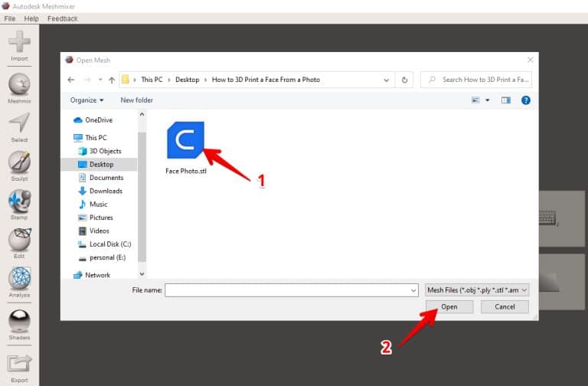Viewport: 588px width, 386px height.
Task: Expand the File name history dropdown
Action: tap(413, 290)
